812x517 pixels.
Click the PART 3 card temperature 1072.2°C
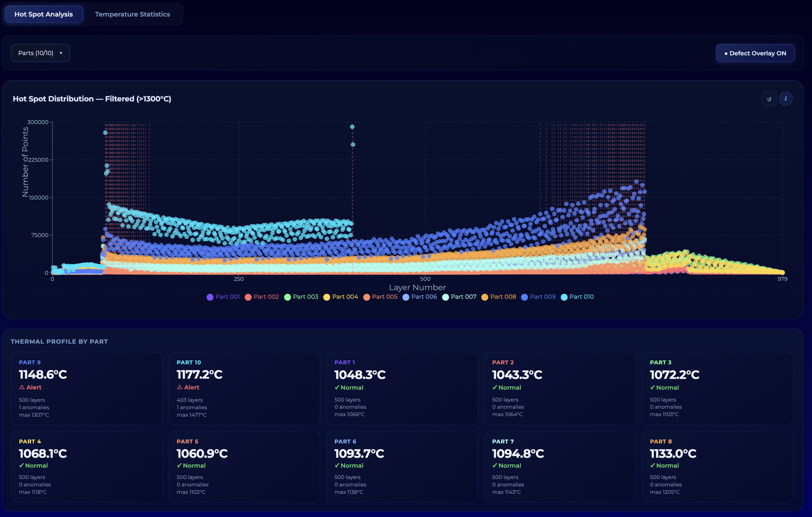pos(675,375)
